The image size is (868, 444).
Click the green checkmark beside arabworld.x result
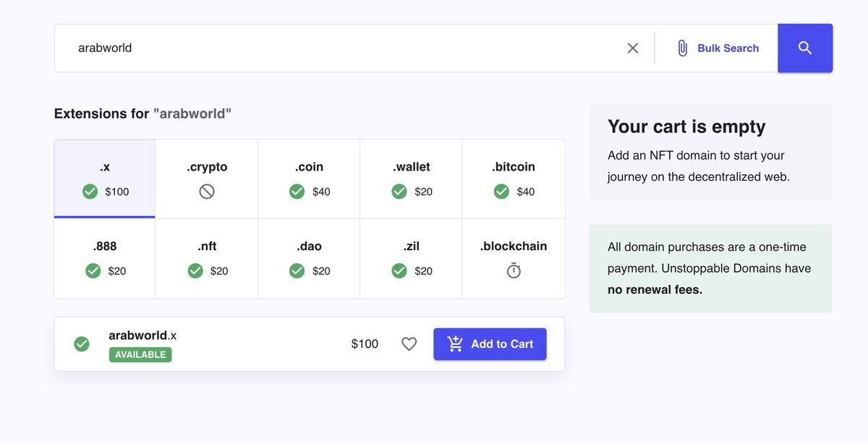pos(82,344)
